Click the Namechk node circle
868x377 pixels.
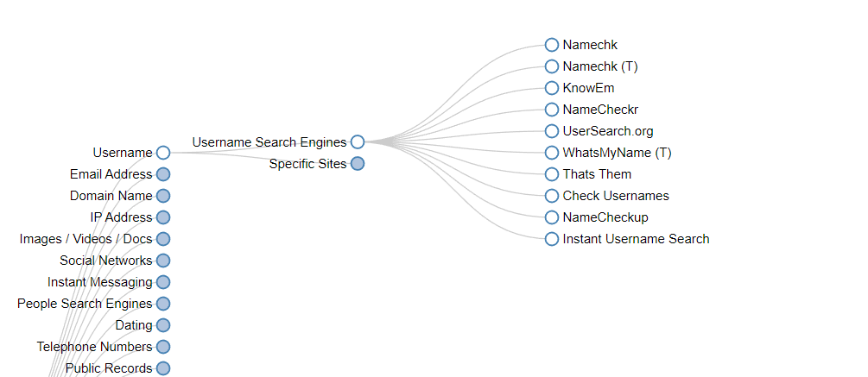pos(552,45)
